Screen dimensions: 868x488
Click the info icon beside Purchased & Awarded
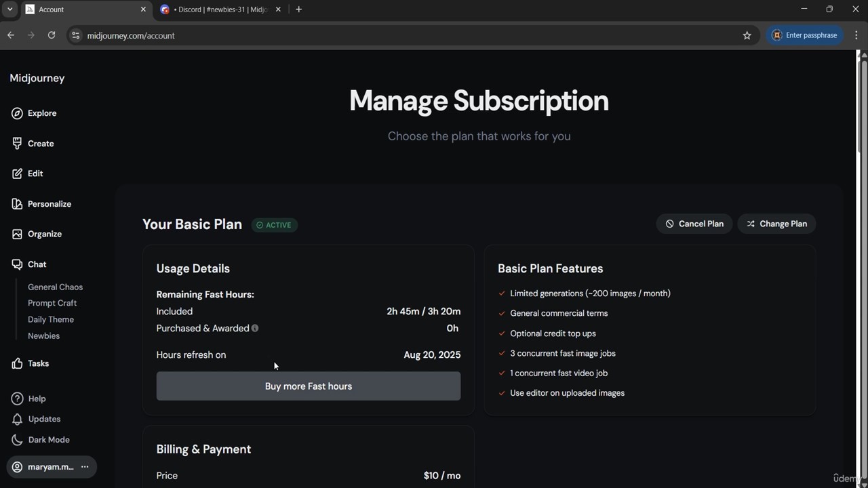pos(255,328)
